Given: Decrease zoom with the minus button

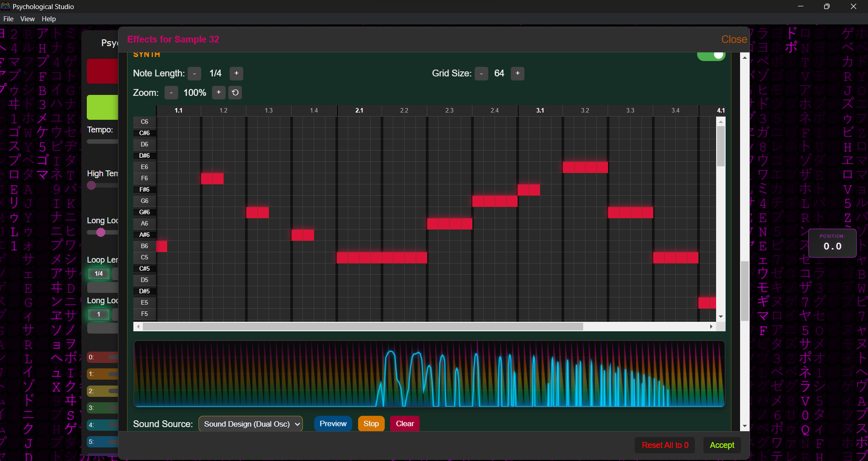Looking at the screenshot, I should pyautogui.click(x=171, y=93).
